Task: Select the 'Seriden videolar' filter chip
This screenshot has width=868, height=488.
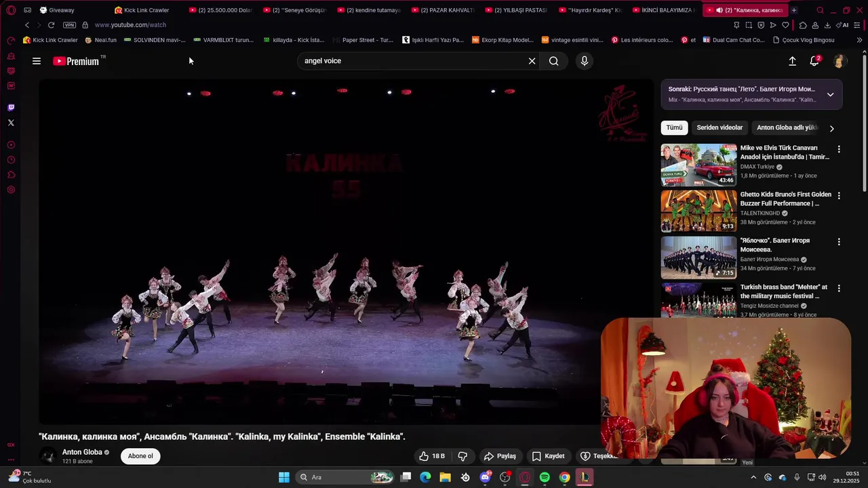Action: 719,127
